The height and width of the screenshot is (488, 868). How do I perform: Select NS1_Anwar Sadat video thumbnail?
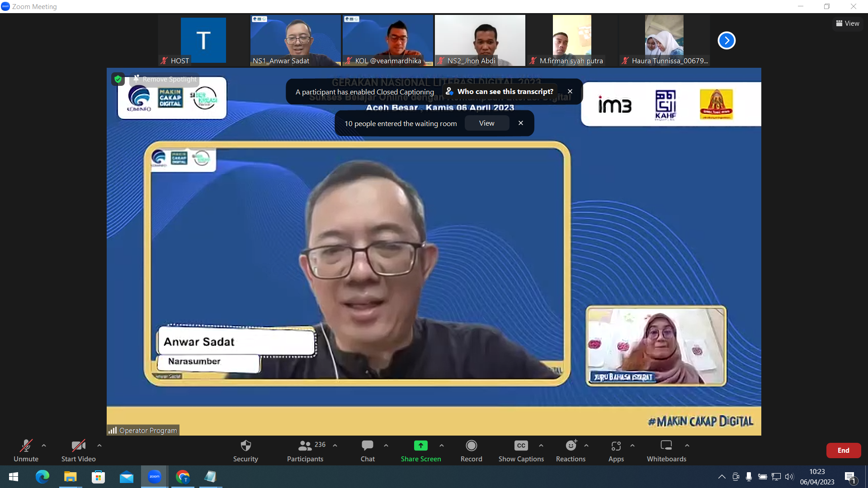coord(296,41)
